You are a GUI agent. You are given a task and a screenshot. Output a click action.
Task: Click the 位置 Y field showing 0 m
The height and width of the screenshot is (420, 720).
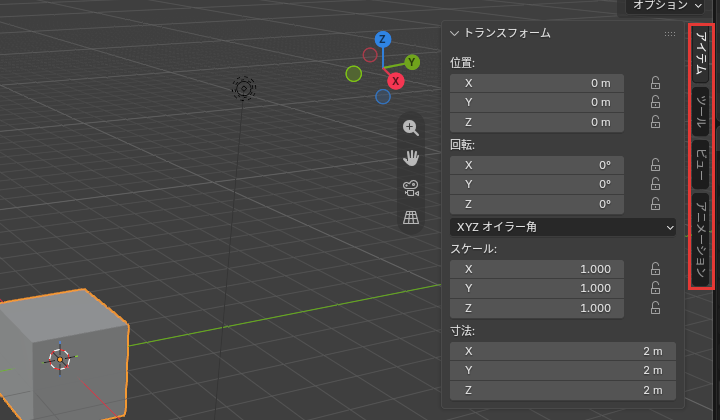pyautogui.click(x=537, y=102)
